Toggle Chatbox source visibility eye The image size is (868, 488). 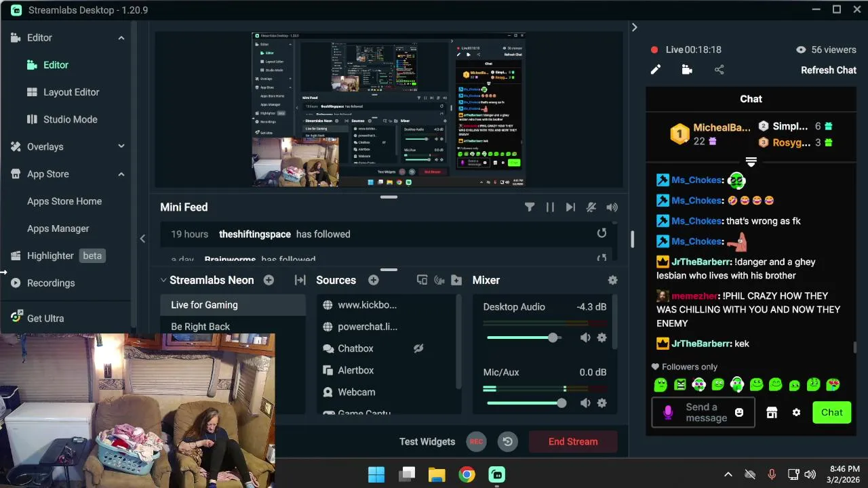click(x=418, y=348)
